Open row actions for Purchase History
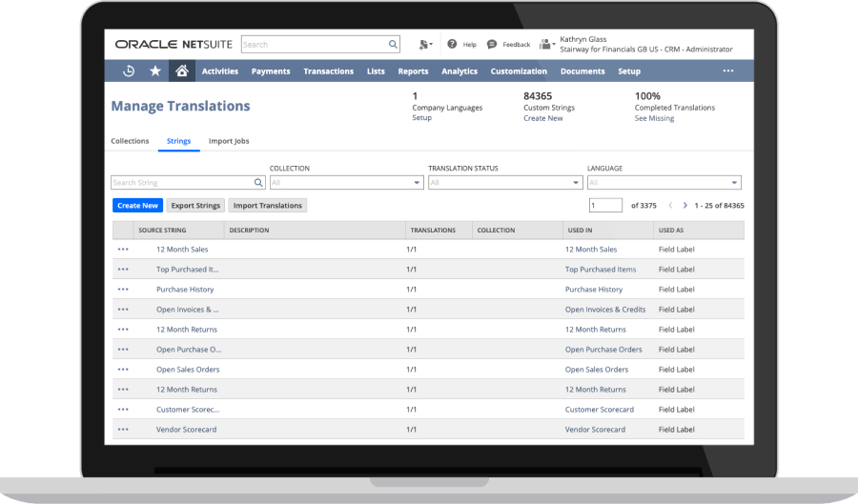 (123, 289)
